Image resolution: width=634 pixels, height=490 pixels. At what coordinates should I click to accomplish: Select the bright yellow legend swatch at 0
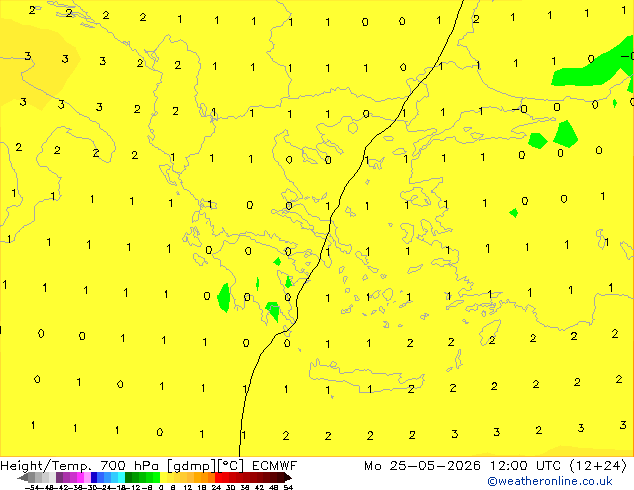[x=163, y=477]
